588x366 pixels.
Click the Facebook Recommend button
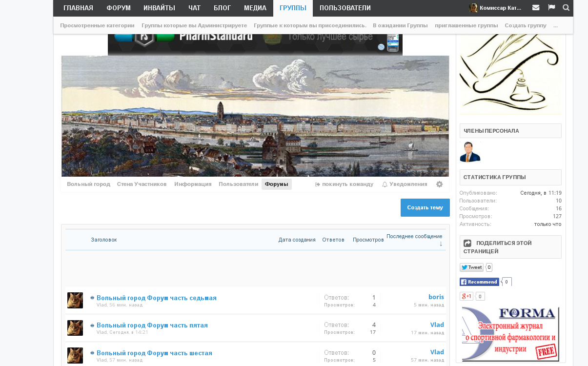point(479,282)
